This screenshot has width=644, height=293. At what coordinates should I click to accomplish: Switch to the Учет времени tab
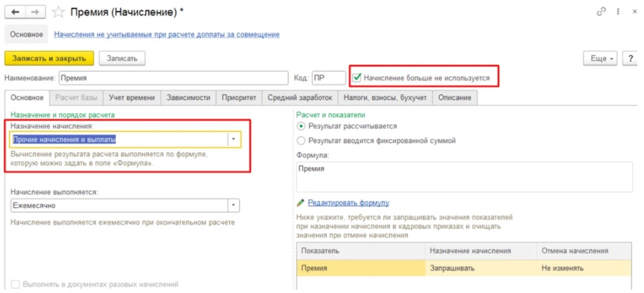pyautogui.click(x=132, y=98)
